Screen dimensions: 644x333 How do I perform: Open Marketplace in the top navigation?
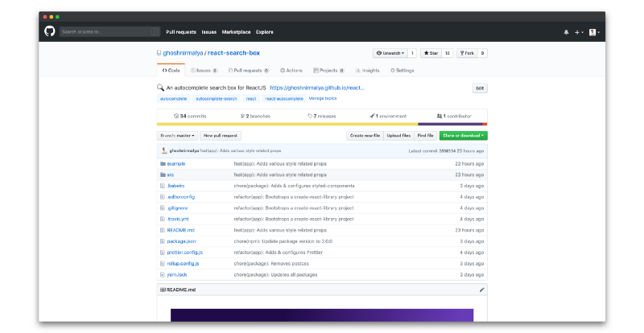click(x=236, y=32)
